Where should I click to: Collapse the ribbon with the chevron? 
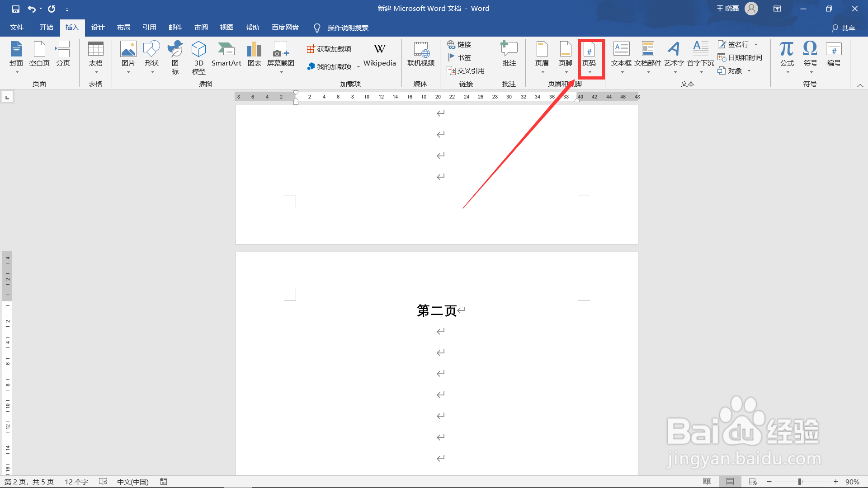pyautogui.click(x=860, y=85)
